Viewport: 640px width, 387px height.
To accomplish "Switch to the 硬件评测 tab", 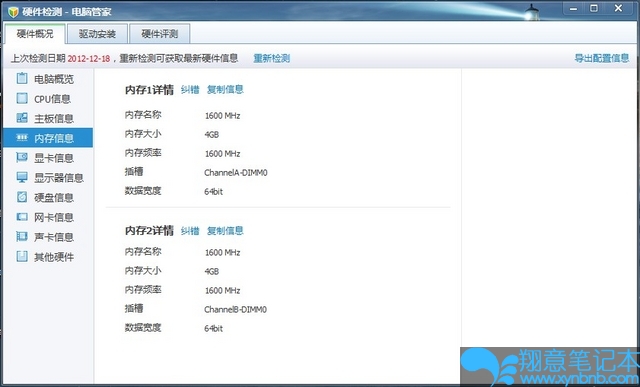I will tap(160, 34).
